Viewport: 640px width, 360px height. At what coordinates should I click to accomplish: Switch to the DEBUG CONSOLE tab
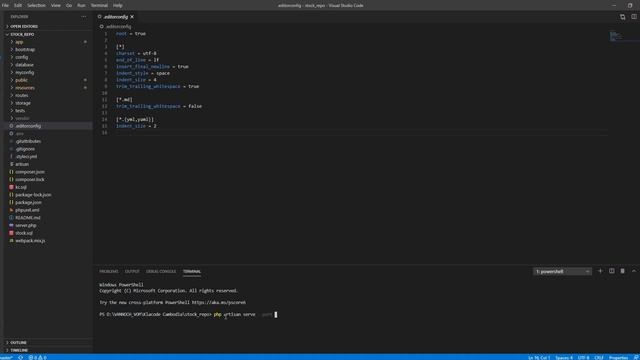(x=161, y=271)
